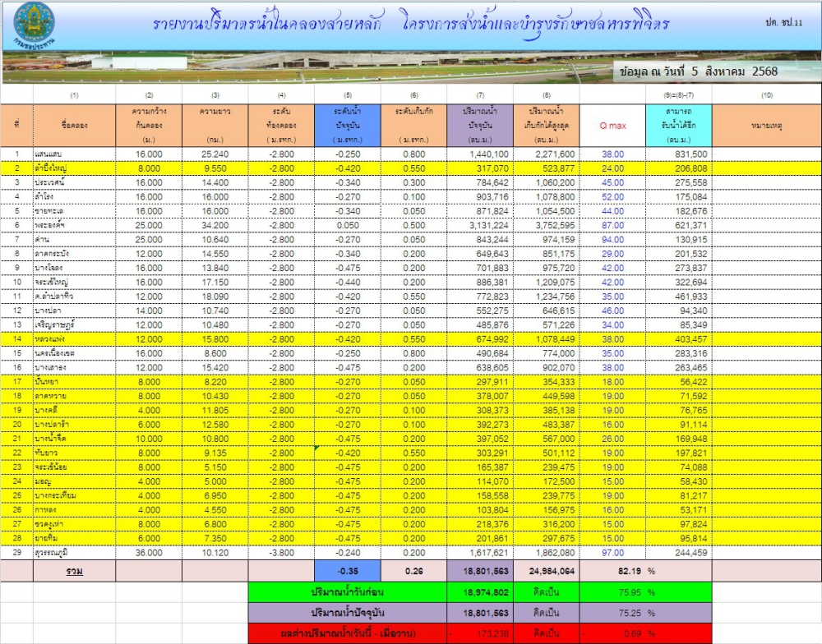This screenshot has width=822, height=644.
Task: Click the 'สุวรรณภูมิ' canal name cell
Action: (54, 553)
